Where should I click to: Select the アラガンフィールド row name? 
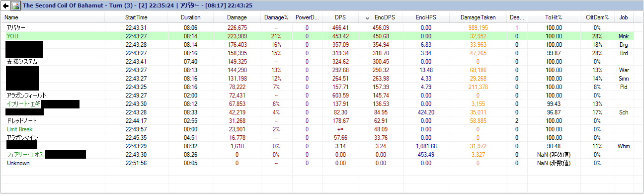(x=26, y=95)
